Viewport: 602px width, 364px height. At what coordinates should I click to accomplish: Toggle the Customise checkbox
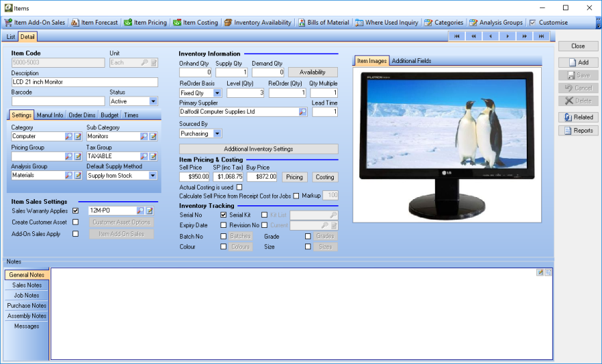532,23
